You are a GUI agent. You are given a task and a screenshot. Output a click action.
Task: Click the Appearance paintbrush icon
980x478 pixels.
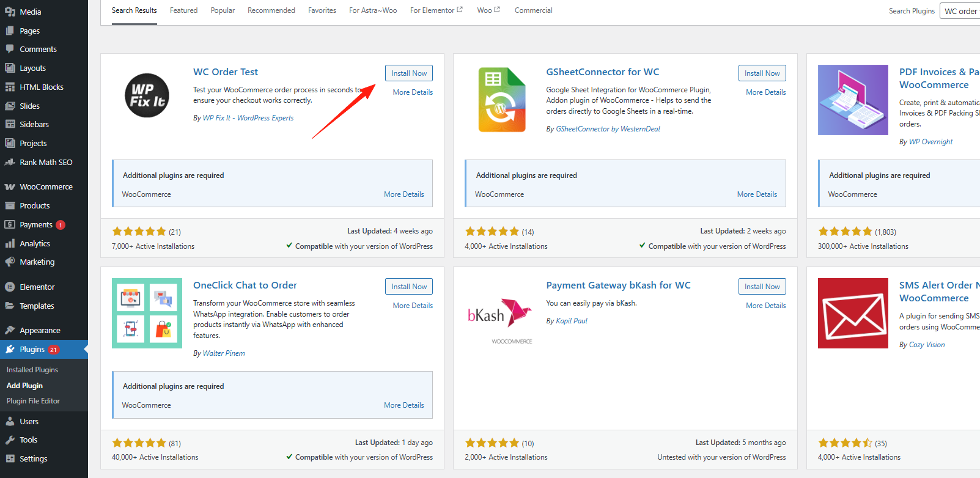point(10,330)
